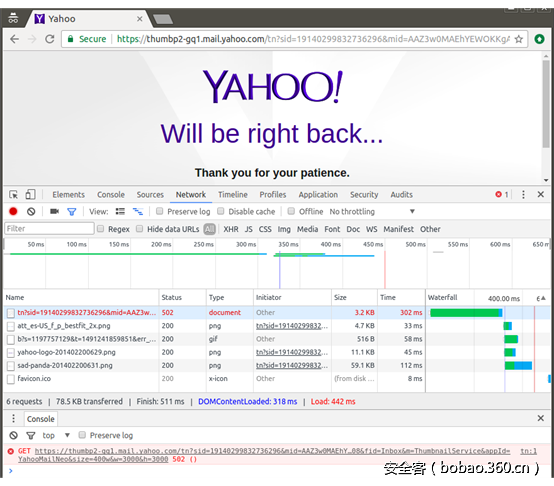Click the browser forward arrow
554x486 pixels.
pyautogui.click(x=32, y=39)
